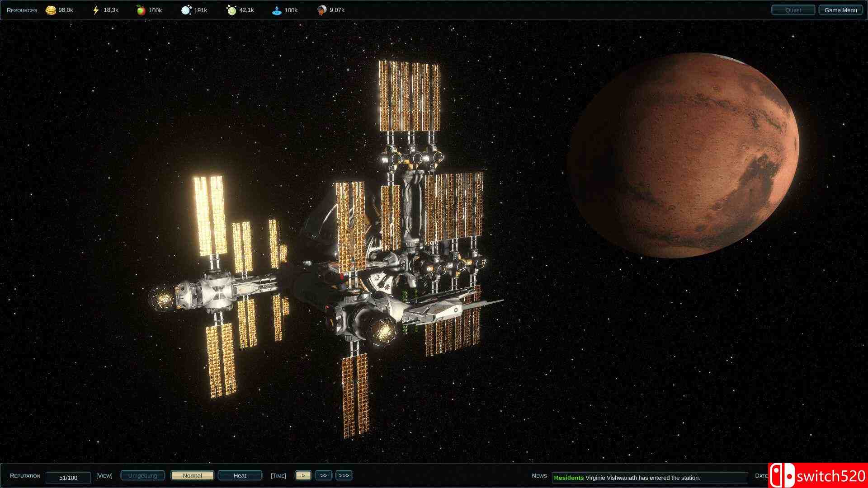
Task: Set time to normal speed
Action: (x=303, y=475)
